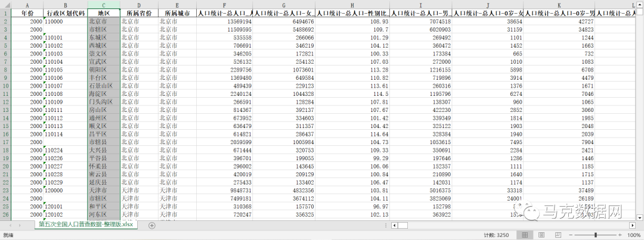Image resolution: width=644 pixels, height=240 pixels.
Task: Click the horizontal scrollbar right arrow
Action: [632, 225]
